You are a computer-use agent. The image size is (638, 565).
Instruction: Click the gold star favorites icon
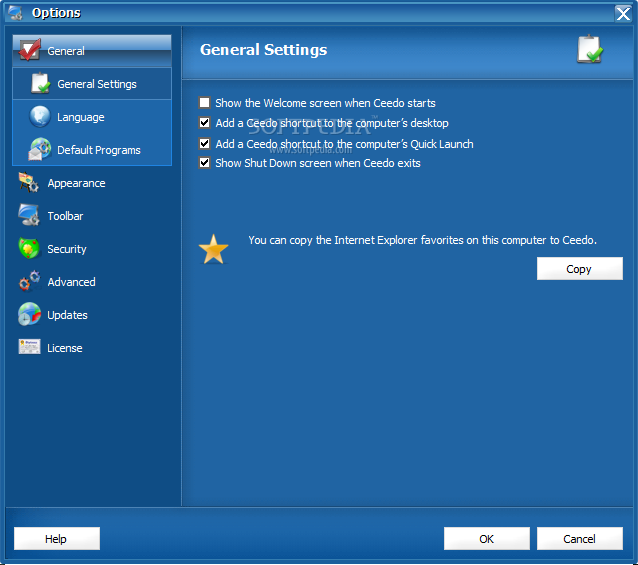pyautogui.click(x=213, y=250)
